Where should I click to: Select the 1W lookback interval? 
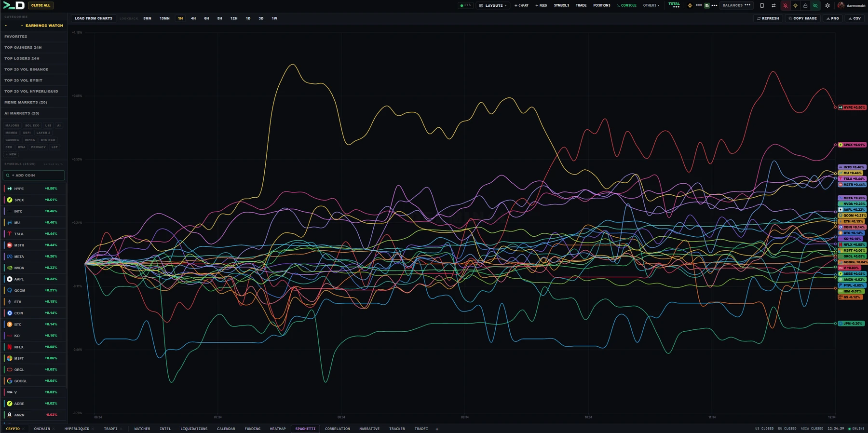pos(274,18)
